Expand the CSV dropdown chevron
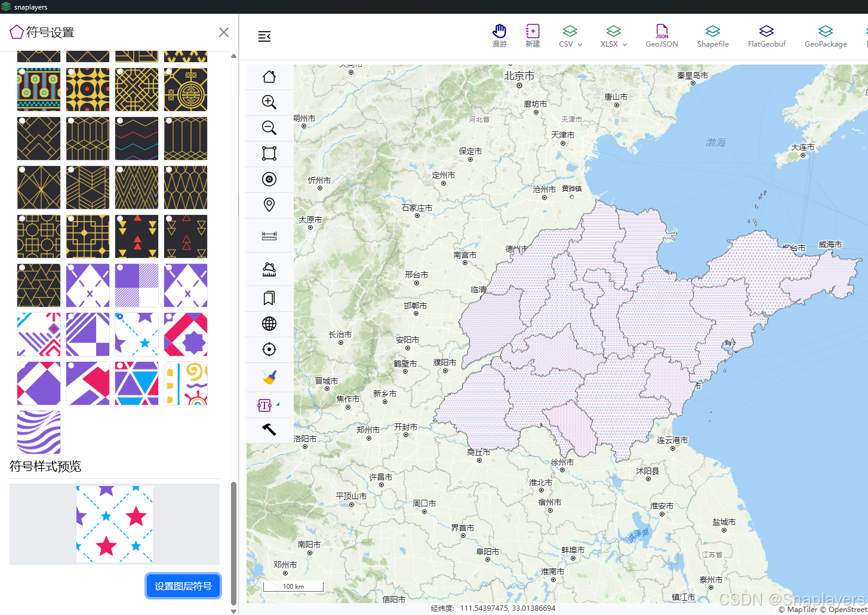868x615 pixels. pyautogui.click(x=580, y=45)
